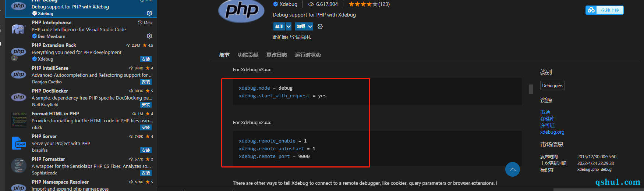Click the For Xdebug v2.x.x heading
This screenshot has height=191, width=644.
point(252,122)
